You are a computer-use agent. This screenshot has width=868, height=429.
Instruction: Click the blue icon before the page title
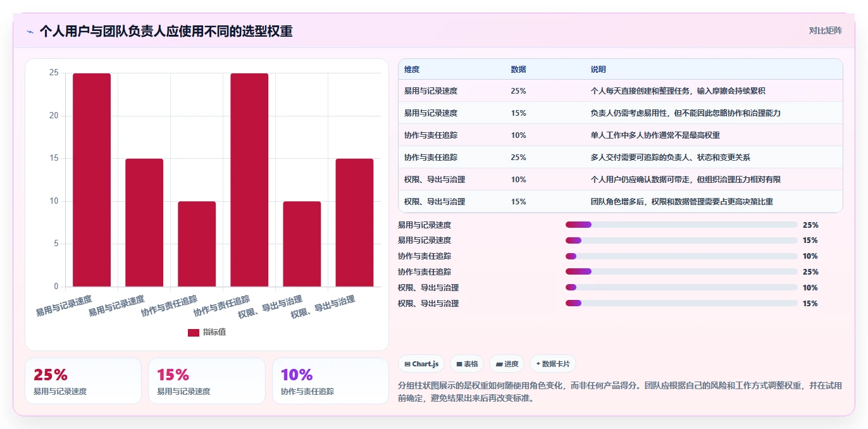pos(30,32)
